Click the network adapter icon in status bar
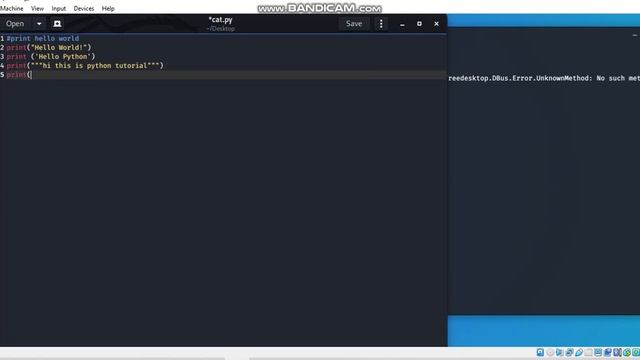This screenshot has width=640, height=360. point(569,352)
